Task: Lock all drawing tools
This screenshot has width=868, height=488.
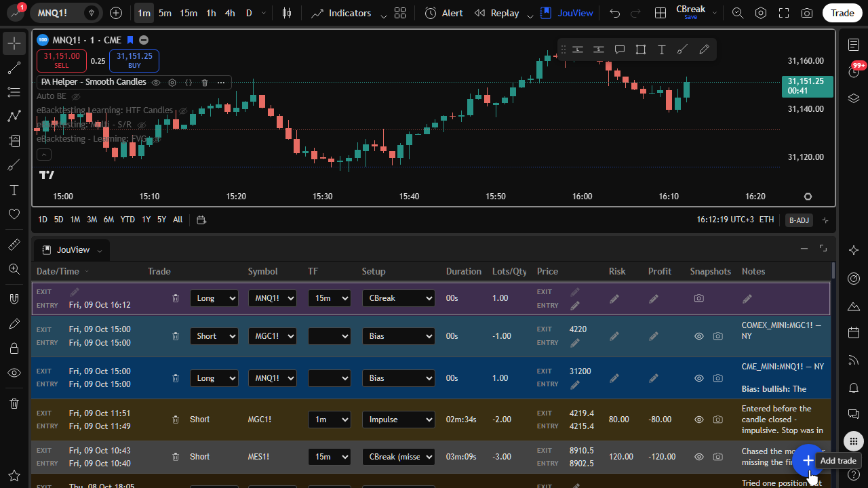Action: pos(14,348)
